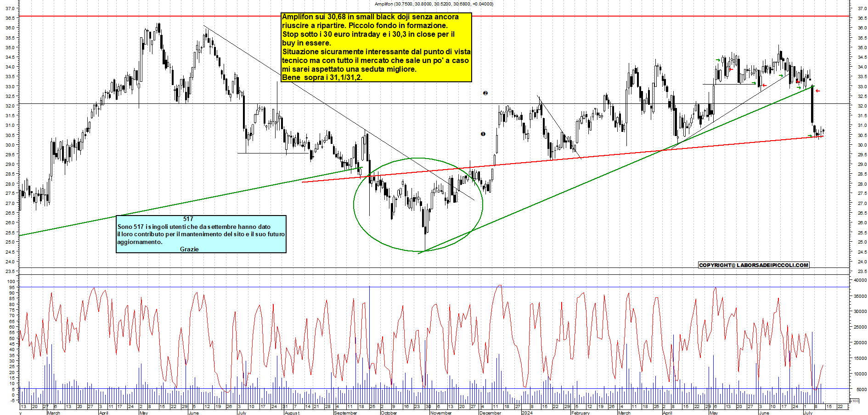Image resolution: width=868 pixels, height=415 pixels.
Task: Click the circled number 1 chart marker
Action: click(x=483, y=134)
